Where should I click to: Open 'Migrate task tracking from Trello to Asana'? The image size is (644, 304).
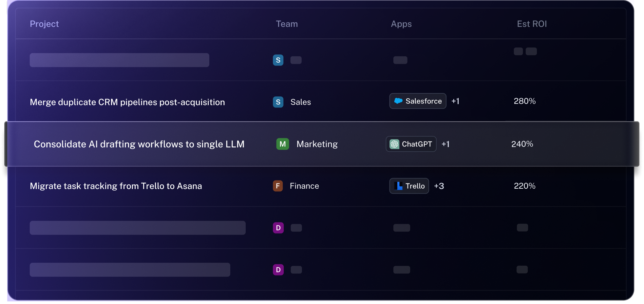(116, 186)
